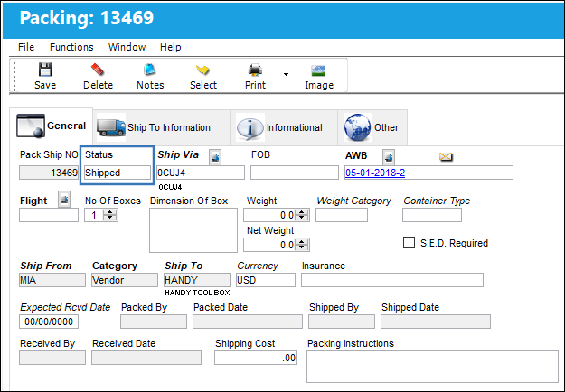Click the Expected Rcvd Date field

pos(49,322)
